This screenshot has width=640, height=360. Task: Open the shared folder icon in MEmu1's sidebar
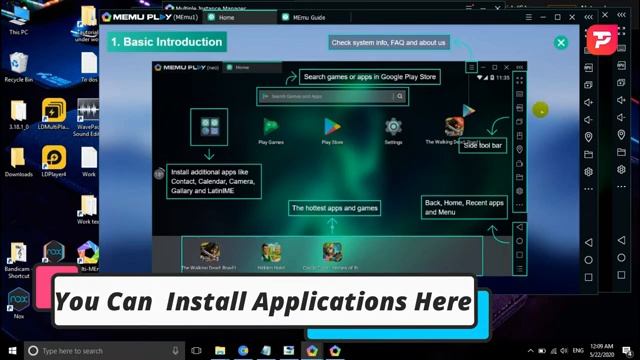(588, 154)
